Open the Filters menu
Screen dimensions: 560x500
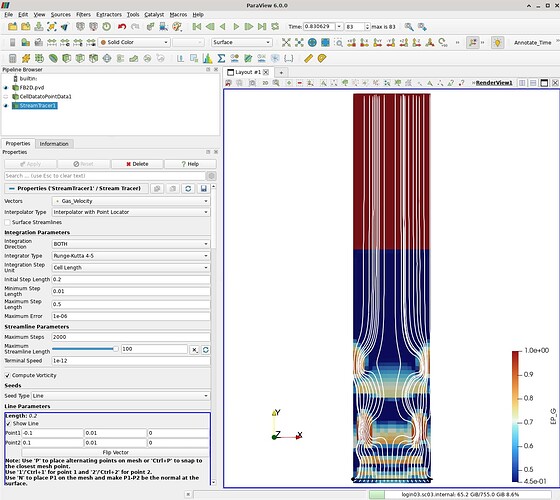click(83, 15)
